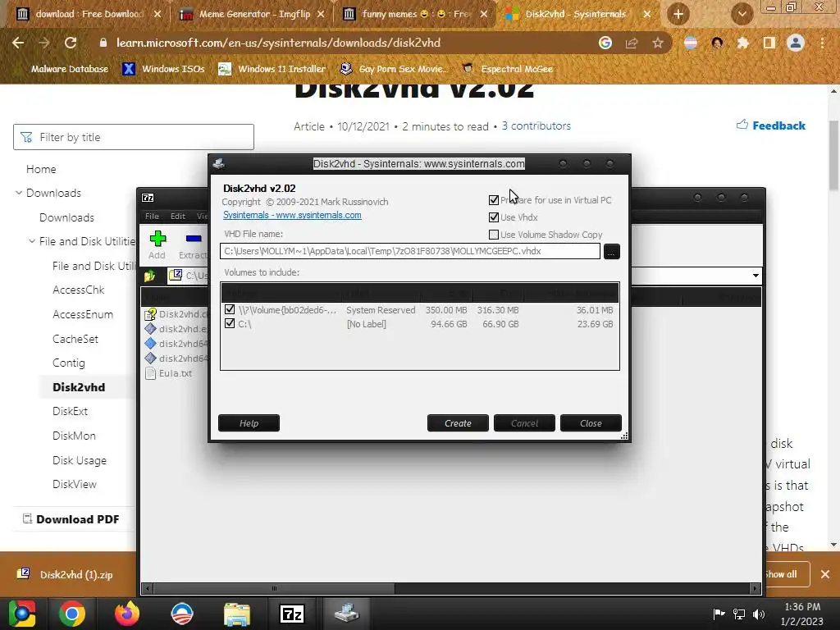Click the page vertical scrollbar thumb
840x630 pixels.
[x=833, y=155]
